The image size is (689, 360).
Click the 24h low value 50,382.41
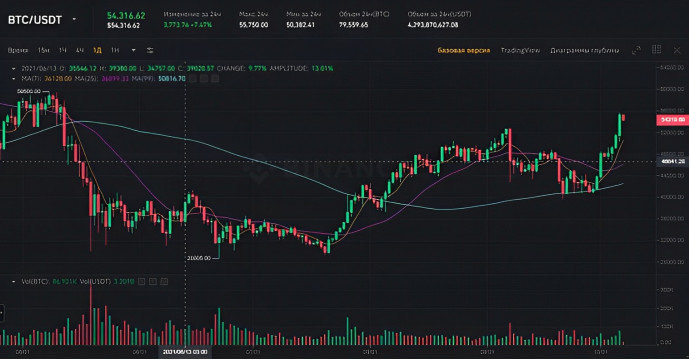tap(301, 25)
